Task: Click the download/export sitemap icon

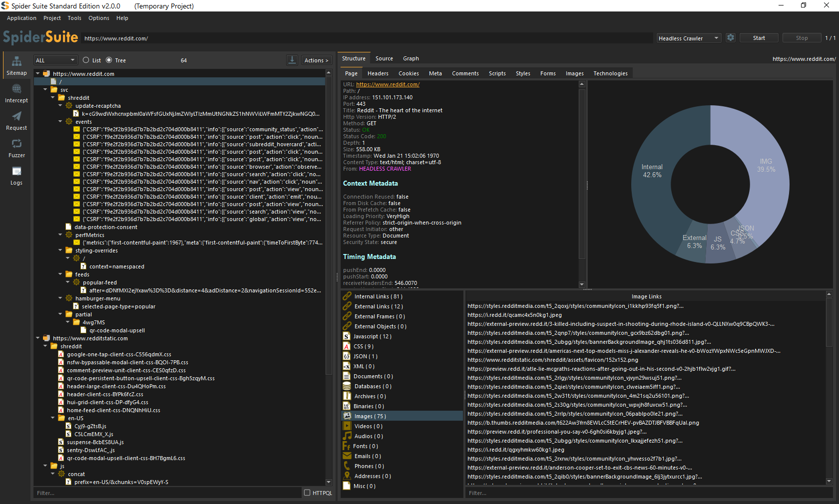Action: point(292,60)
